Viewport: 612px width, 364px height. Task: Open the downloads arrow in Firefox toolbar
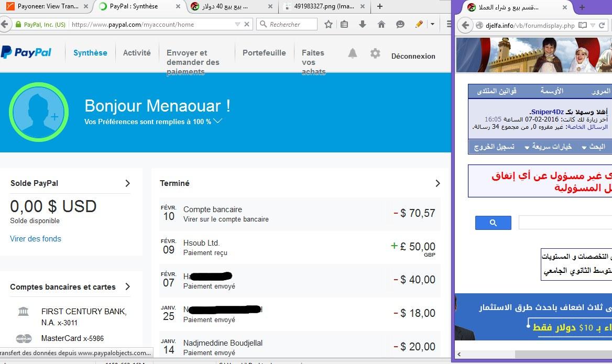pyautogui.click(x=363, y=24)
